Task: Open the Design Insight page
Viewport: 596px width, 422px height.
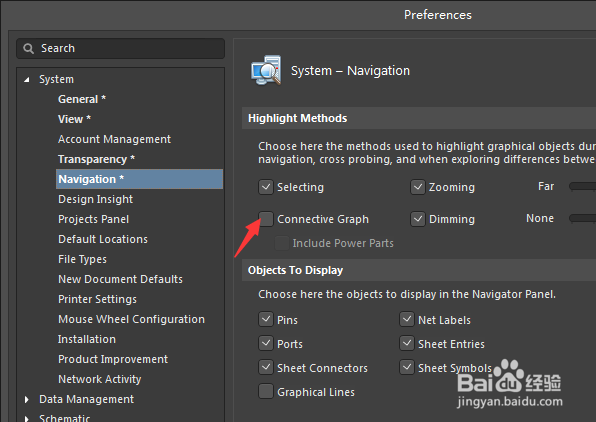Action: tap(95, 199)
